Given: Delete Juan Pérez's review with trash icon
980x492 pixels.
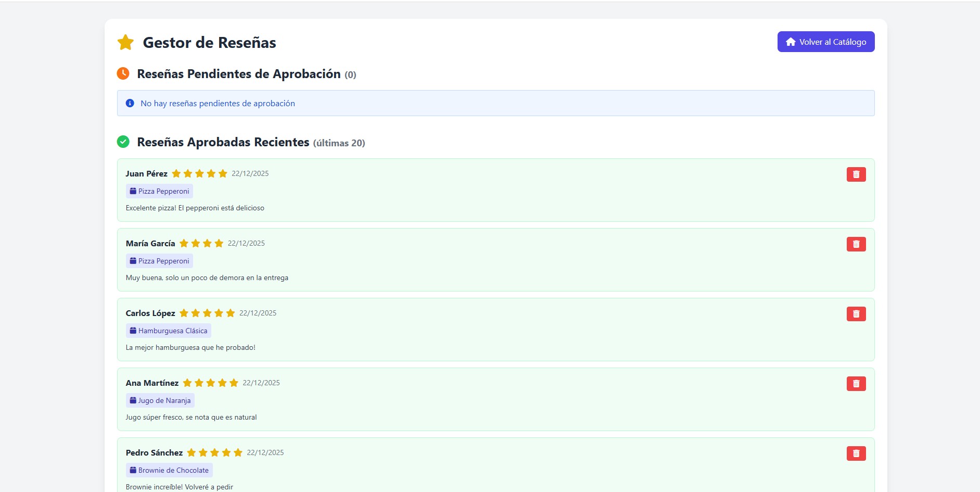Looking at the screenshot, I should 856,174.
